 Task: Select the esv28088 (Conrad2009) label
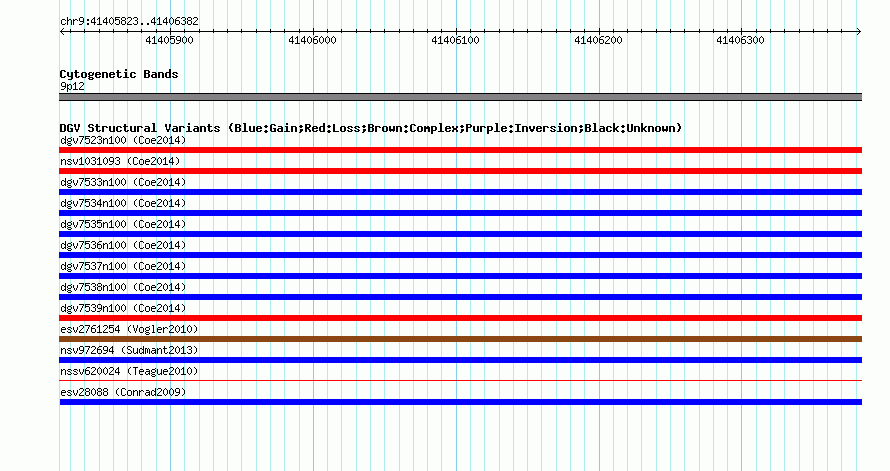pyautogui.click(x=123, y=392)
